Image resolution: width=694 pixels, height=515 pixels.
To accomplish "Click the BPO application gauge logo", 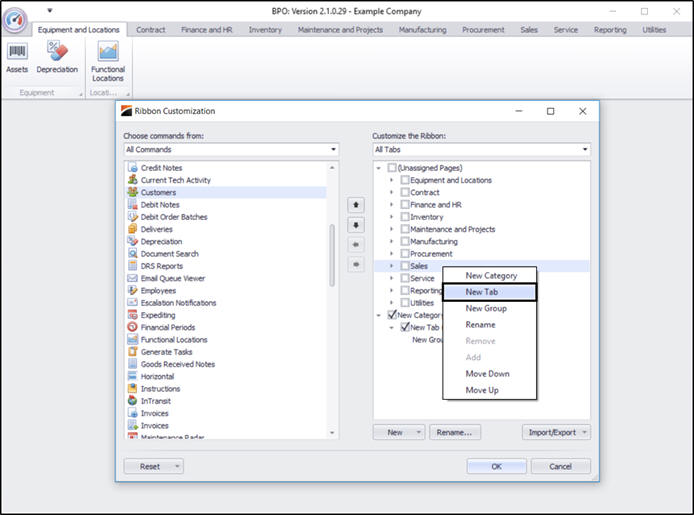I will tap(15, 19).
